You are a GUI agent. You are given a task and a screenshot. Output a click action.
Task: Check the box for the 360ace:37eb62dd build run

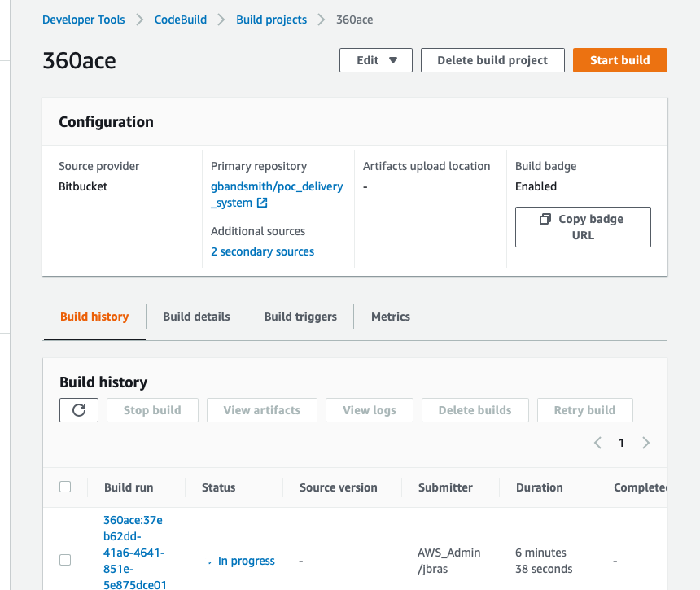click(x=65, y=560)
